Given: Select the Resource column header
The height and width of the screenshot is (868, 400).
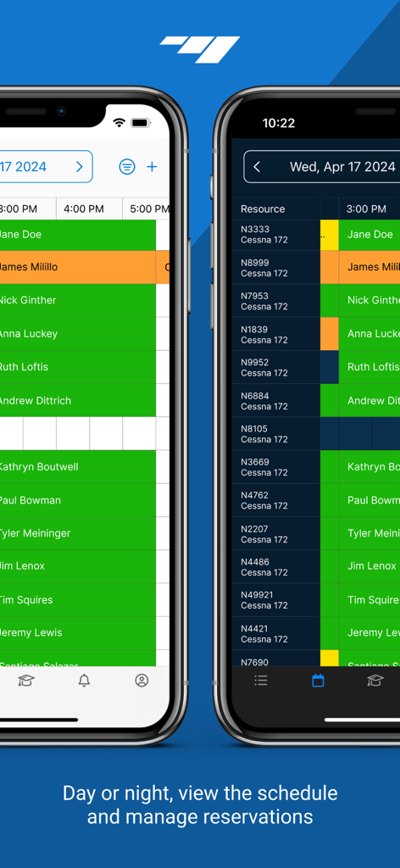Looking at the screenshot, I should [275, 209].
